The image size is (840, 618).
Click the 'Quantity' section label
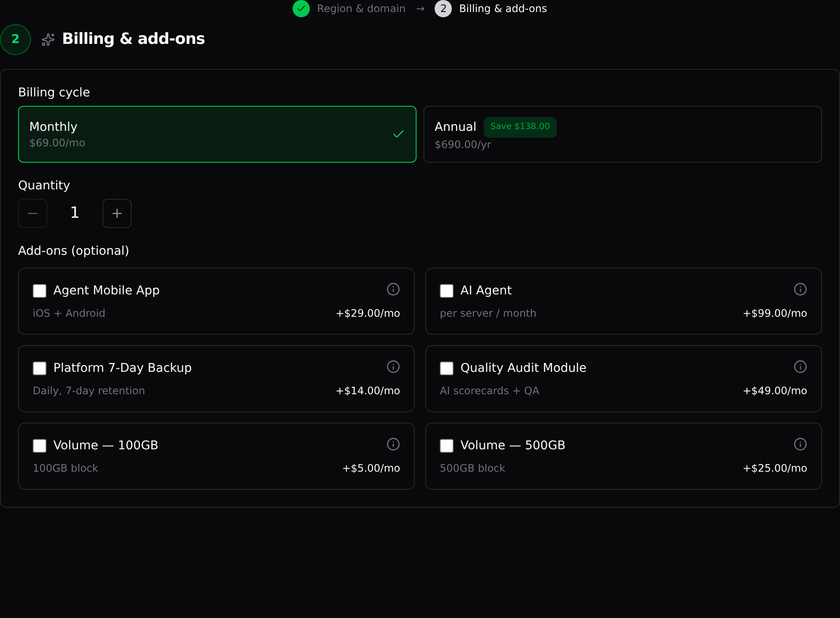(44, 185)
